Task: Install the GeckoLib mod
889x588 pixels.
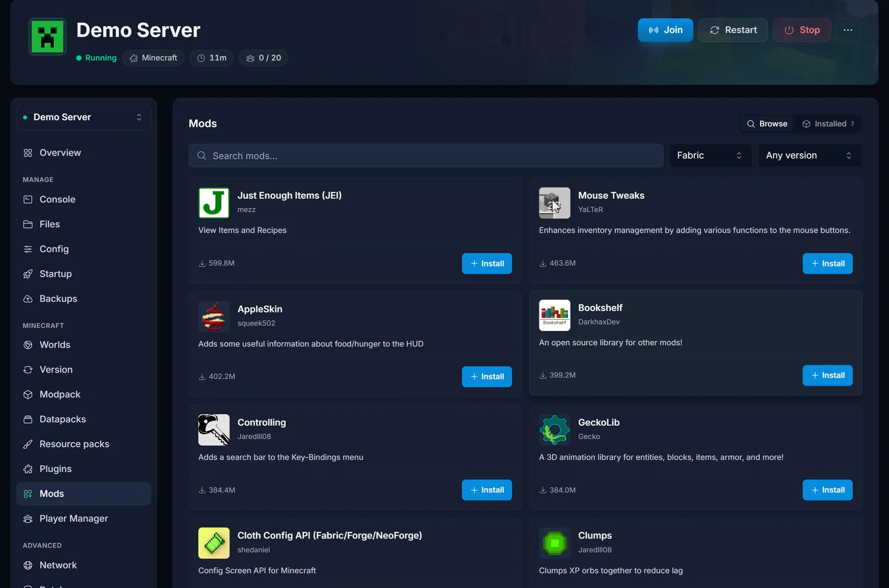Action: (x=827, y=490)
